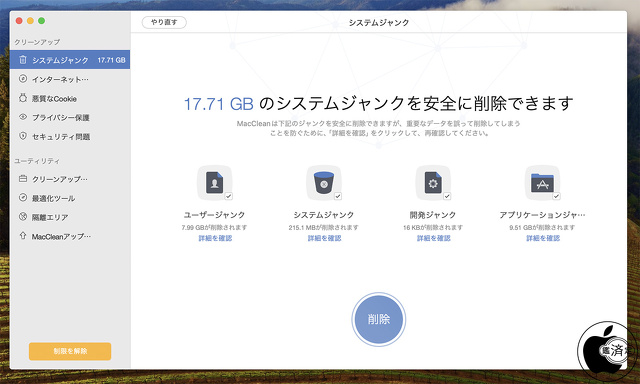
Task: Click the yellow minimize window button
Action: 30,21
